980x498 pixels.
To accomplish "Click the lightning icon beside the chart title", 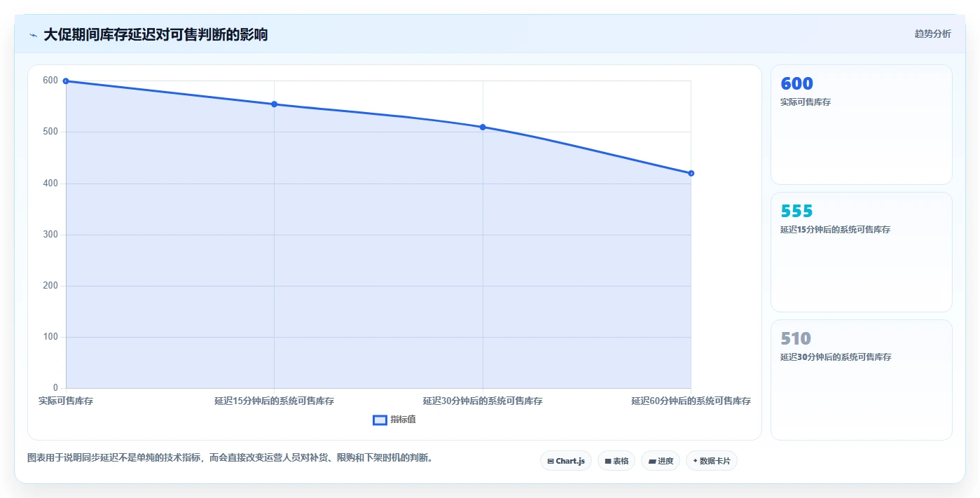I will point(33,35).
